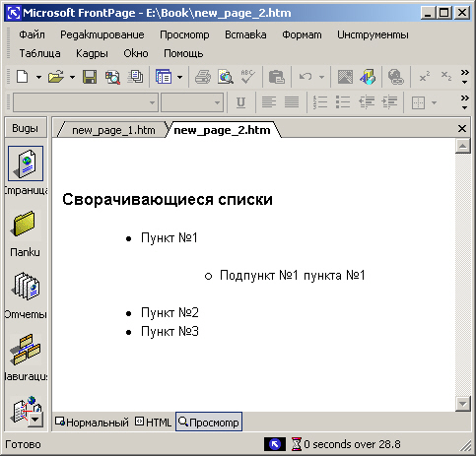Viewport: 476px width, 456px height.
Task: Open dropdown arrow next to New page
Action: pyautogui.click(x=38, y=78)
